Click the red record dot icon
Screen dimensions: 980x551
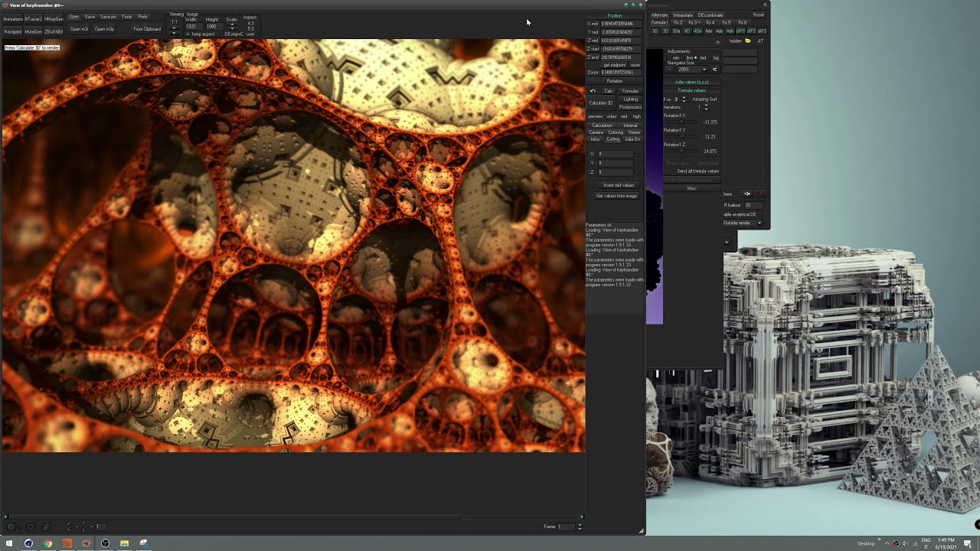click(759, 194)
